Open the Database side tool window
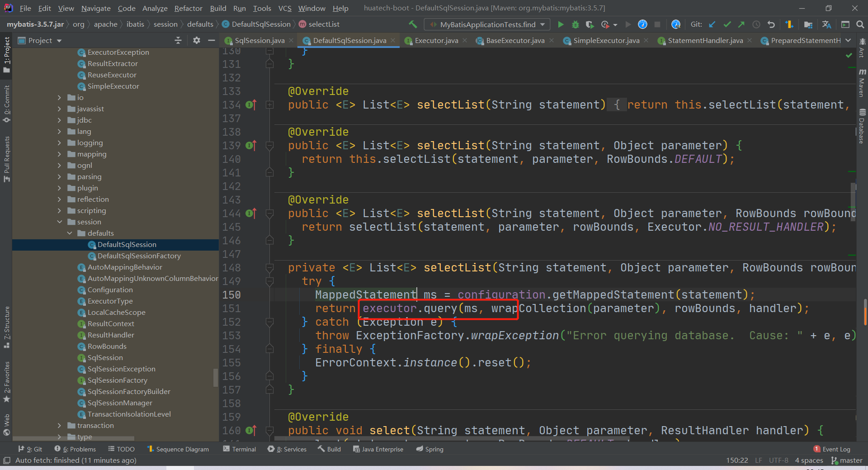Screen dimensions: 868x470 [x=862, y=126]
